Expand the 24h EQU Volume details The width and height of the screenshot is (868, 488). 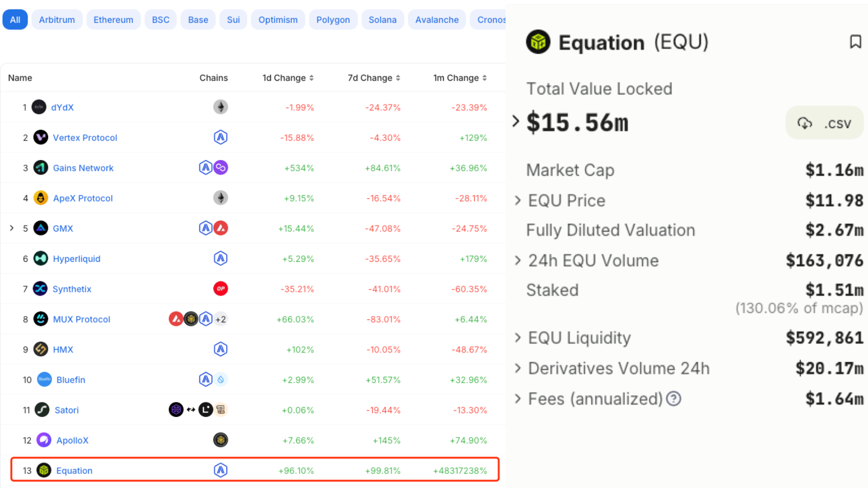click(518, 261)
